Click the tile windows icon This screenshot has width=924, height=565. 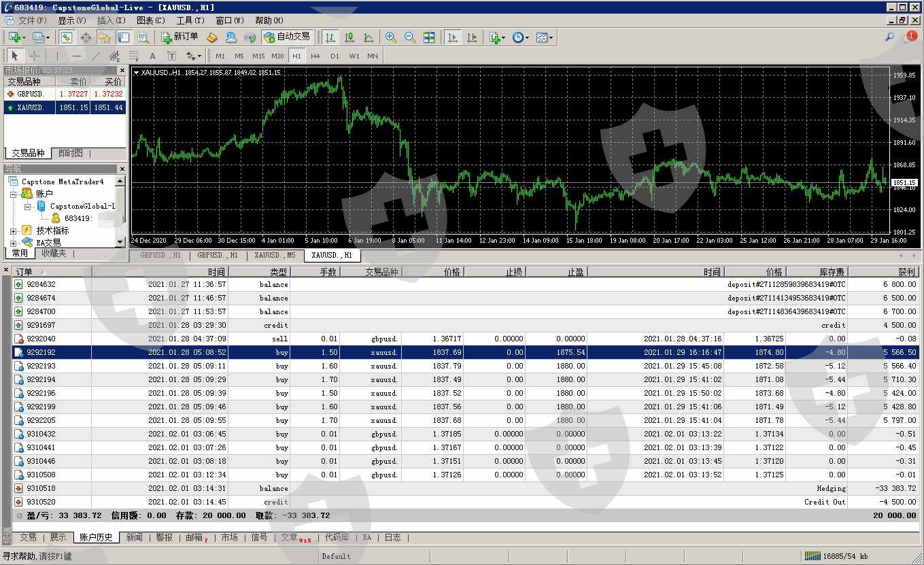click(x=429, y=37)
